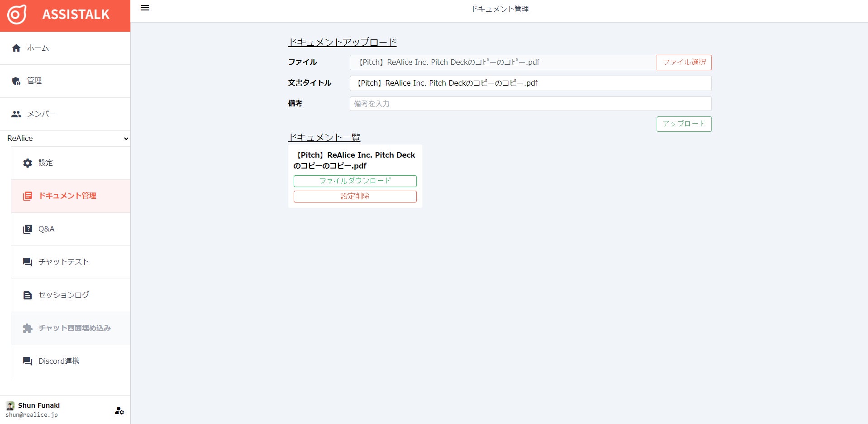Click the settings gear icon

[x=28, y=163]
